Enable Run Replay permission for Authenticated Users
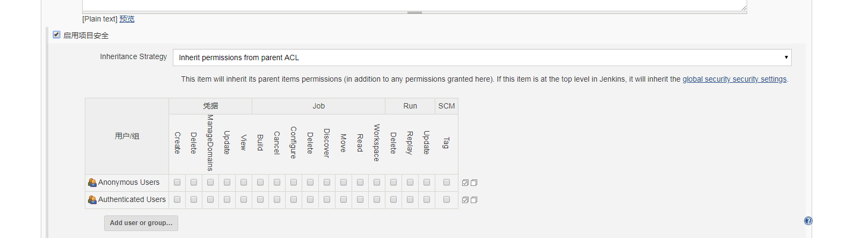The height and width of the screenshot is (238, 868). point(410,199)
